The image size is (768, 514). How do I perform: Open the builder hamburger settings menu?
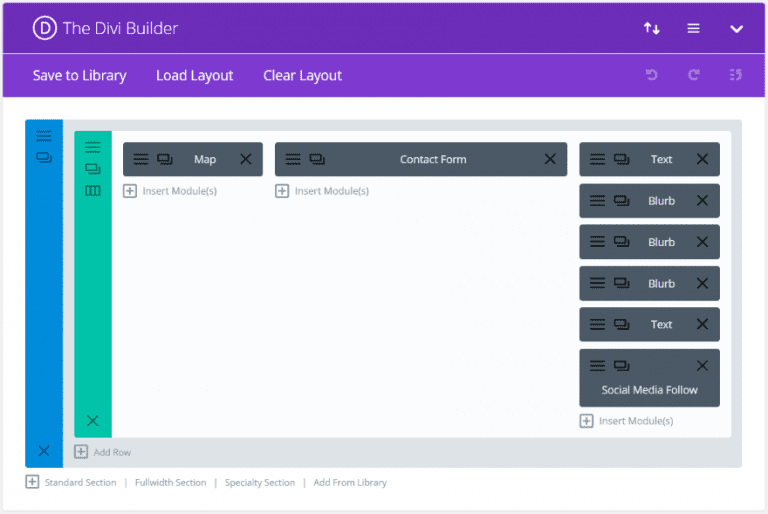693,28
